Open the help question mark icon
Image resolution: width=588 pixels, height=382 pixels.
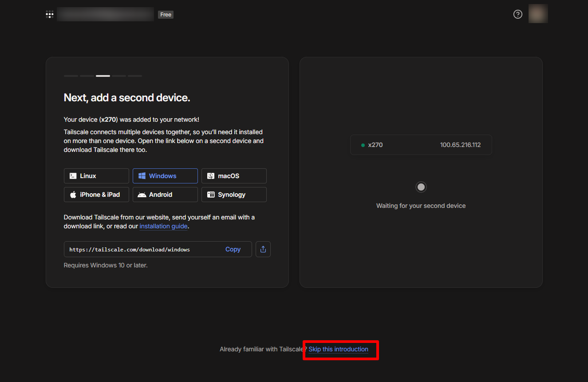click(517, 14)
